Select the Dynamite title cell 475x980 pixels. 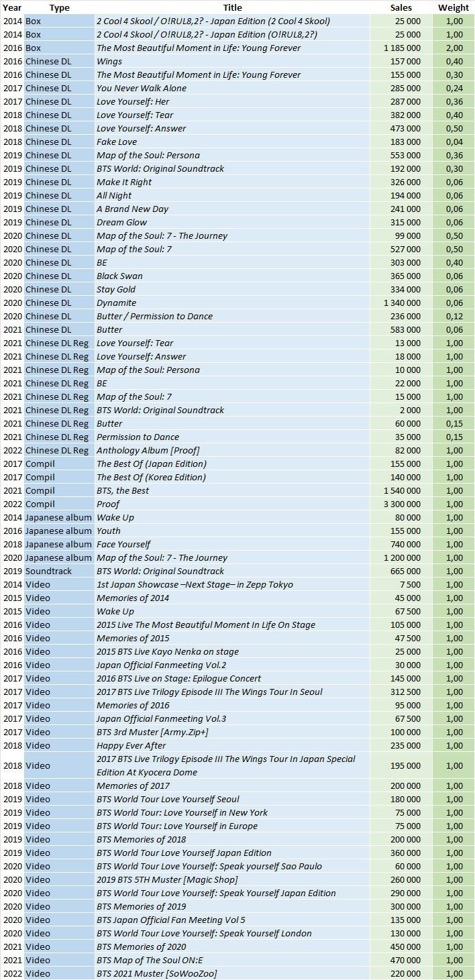[x=116, y=303]
